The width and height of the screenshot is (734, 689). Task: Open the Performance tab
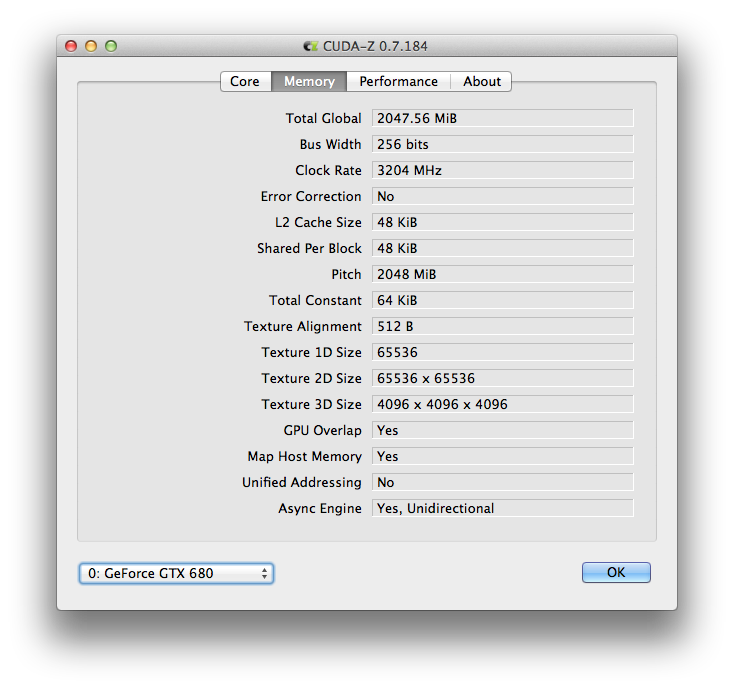(398, 81)
